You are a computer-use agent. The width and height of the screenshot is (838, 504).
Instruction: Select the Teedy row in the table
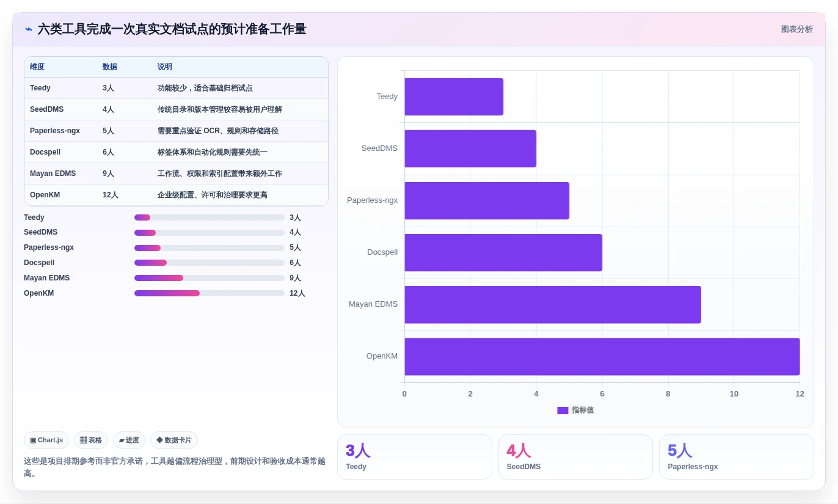(176, 88)
